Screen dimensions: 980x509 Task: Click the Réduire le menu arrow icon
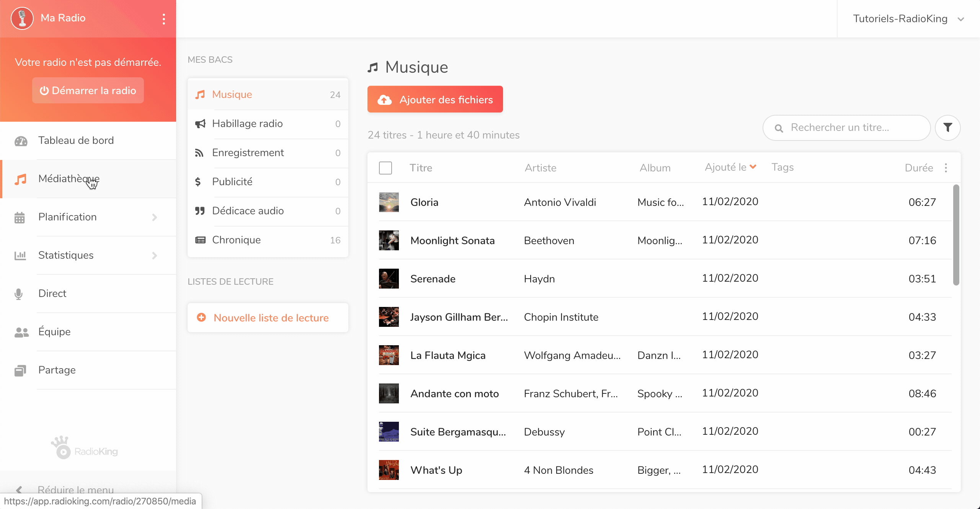pos(19,489)
